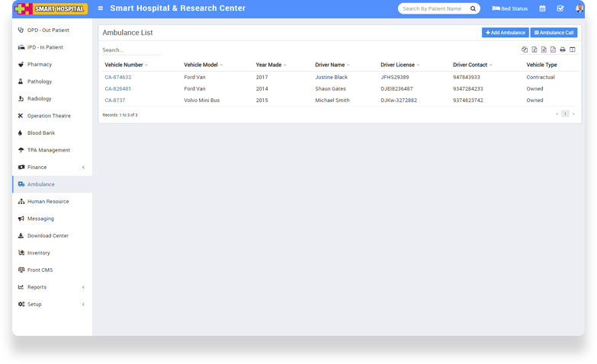Open Pharmacy from the sidebar
Viewport: 597px width, 364px height.
40,65
